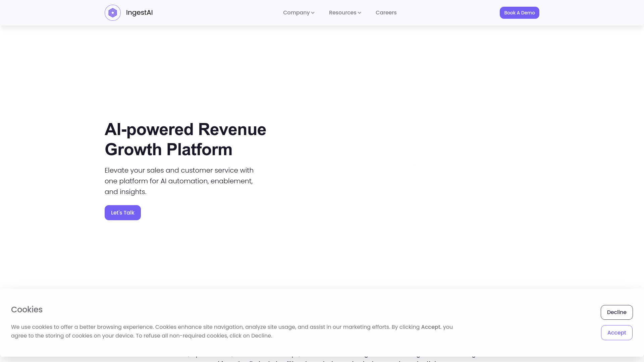Screen dimensions: 644x362
Task: Click 'Growth Platform' on the headline's second line
Action: click(x=168, y=150)
